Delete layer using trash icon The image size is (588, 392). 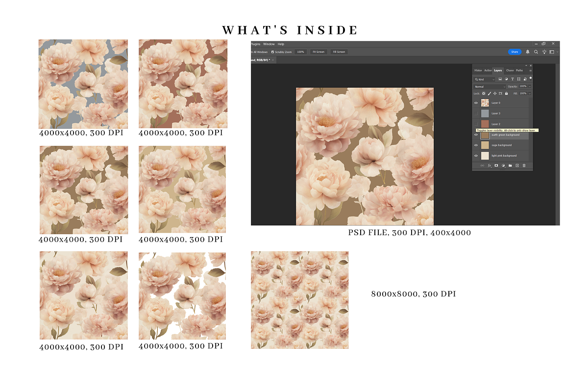(524, 166)
